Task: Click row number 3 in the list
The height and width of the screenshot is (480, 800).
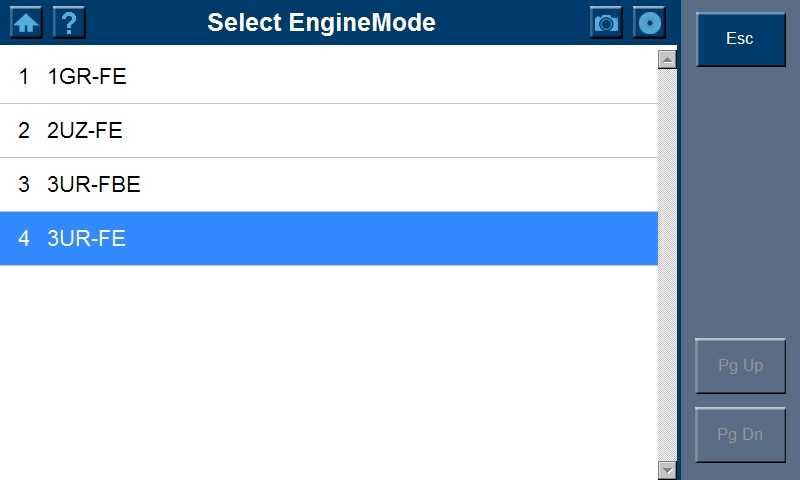Action: pos(24,184)
